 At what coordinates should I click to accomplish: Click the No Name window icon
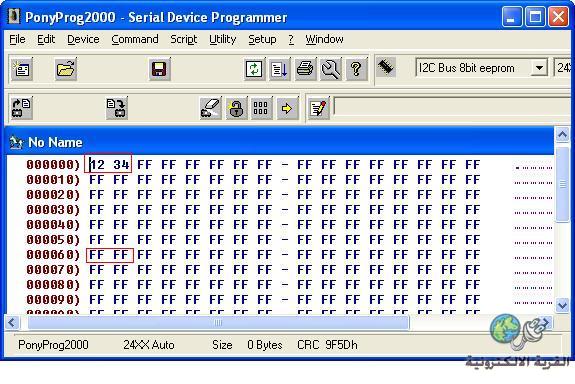(16, 142)
